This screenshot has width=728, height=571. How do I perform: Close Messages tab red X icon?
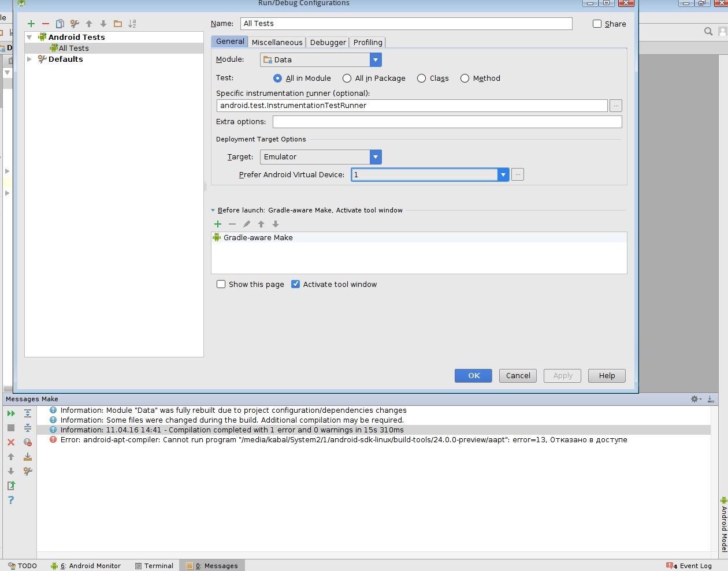[x=11, y=442]
